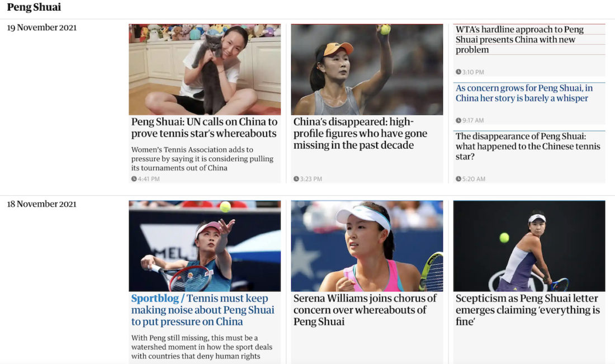Screen dimensions: 615x364
Task: Open 'UN calls on China' headline
Action: click(x=204, y=127)
